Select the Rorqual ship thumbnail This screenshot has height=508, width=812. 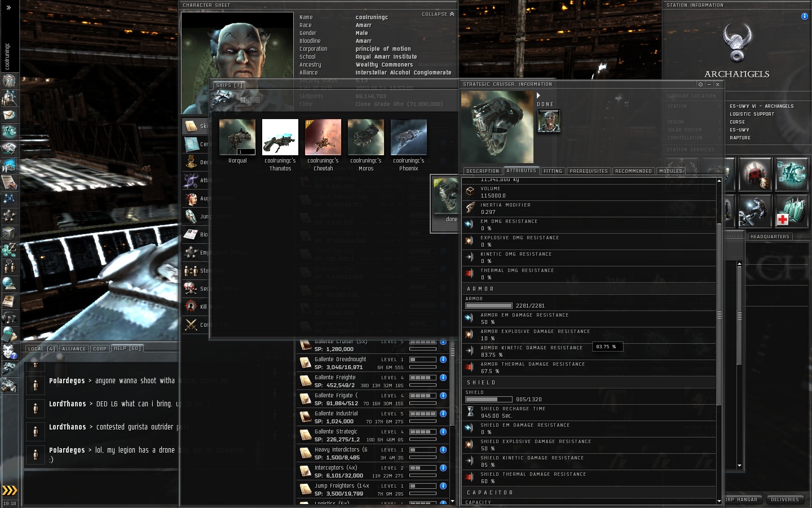(237, 137)
